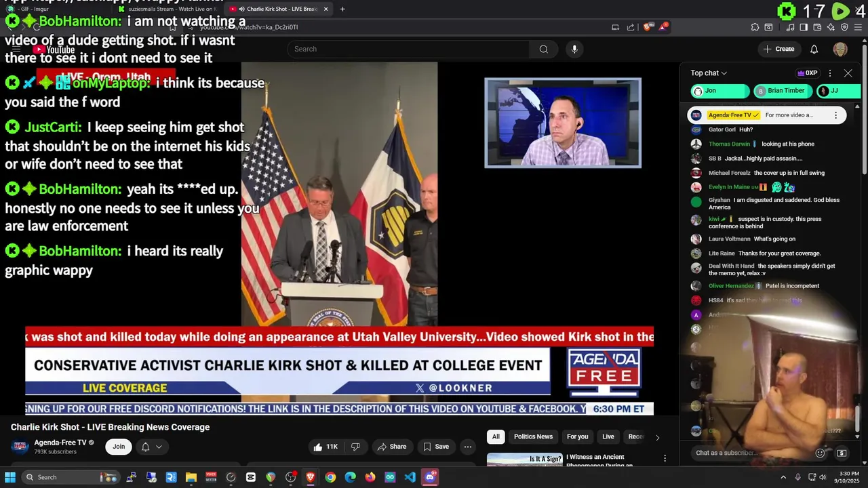Click the Windows taskbar Search box

70,477
